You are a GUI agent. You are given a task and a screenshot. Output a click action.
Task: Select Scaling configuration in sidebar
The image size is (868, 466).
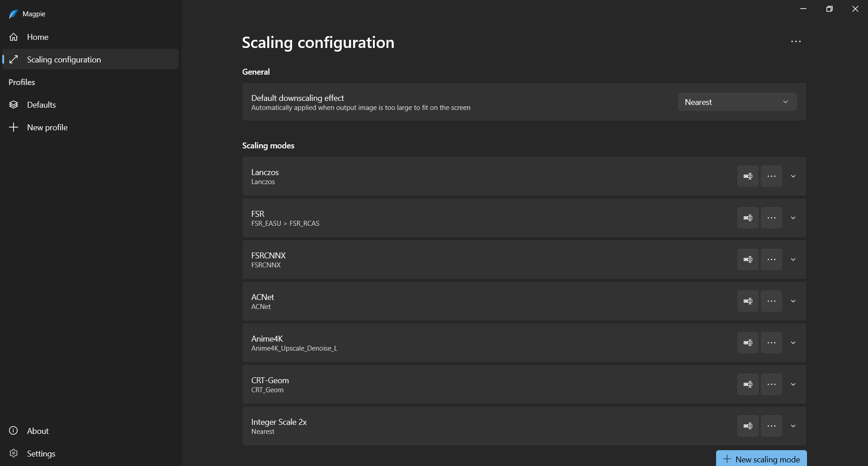click(90, 59)
